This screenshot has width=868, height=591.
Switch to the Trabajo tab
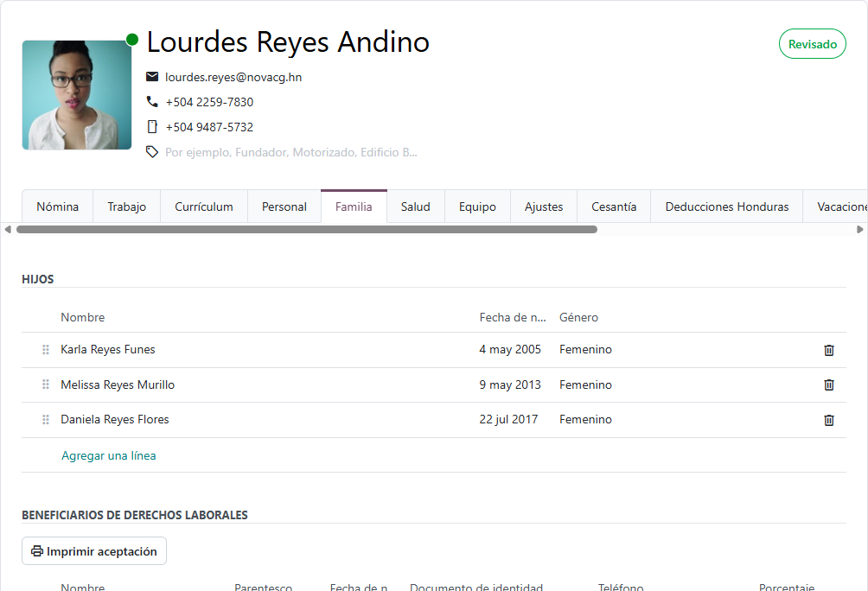pyautogui.click(x=127, y=207)
